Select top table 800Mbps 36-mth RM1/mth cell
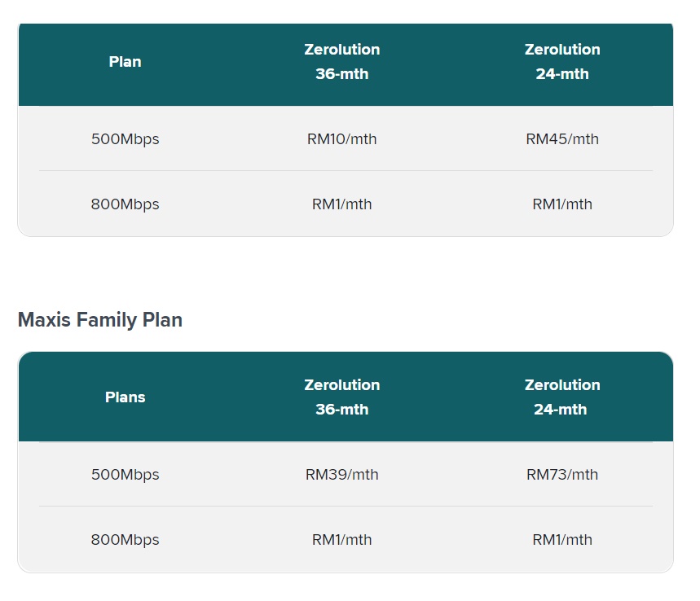The width and height of the screenshot is (700, 601). click(342, 204)
